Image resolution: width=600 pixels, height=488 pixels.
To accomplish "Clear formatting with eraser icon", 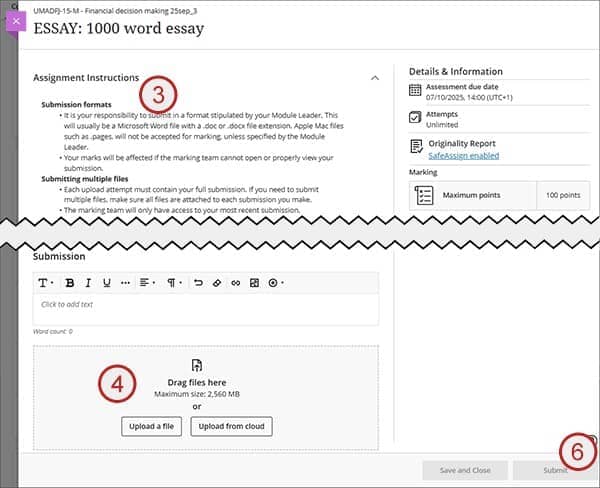I will [x=217, y=283].
